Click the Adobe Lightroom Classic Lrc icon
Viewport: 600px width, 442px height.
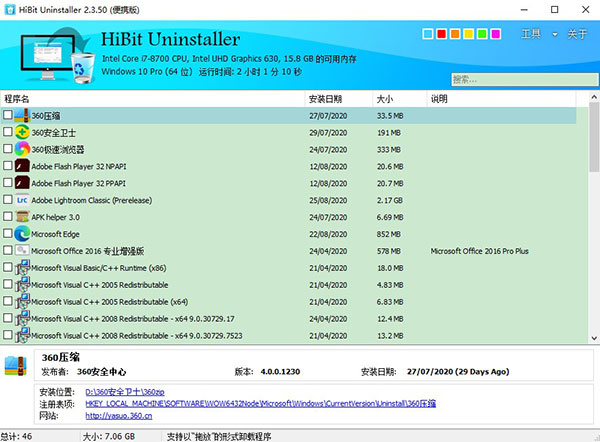pyautogui.click(x=22, y=200)
